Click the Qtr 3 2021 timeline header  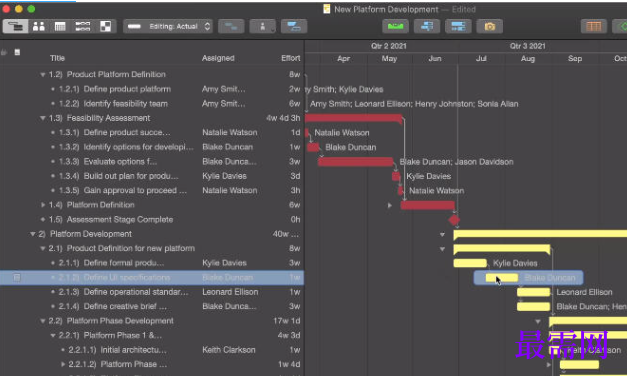point(527,46)
